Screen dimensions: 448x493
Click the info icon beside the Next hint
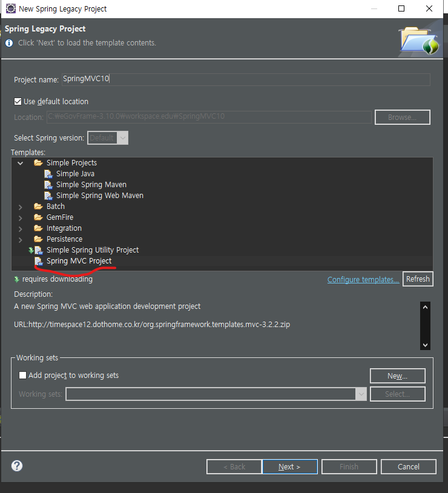(9, 43)
